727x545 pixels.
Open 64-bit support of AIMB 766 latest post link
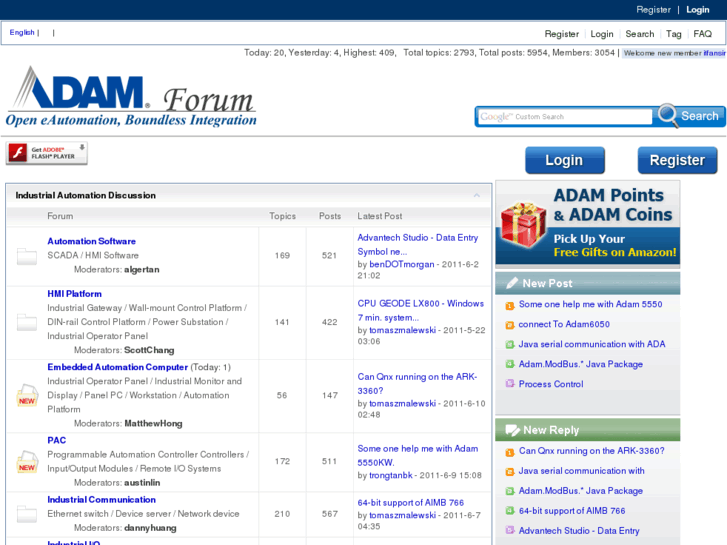[410, 502]
